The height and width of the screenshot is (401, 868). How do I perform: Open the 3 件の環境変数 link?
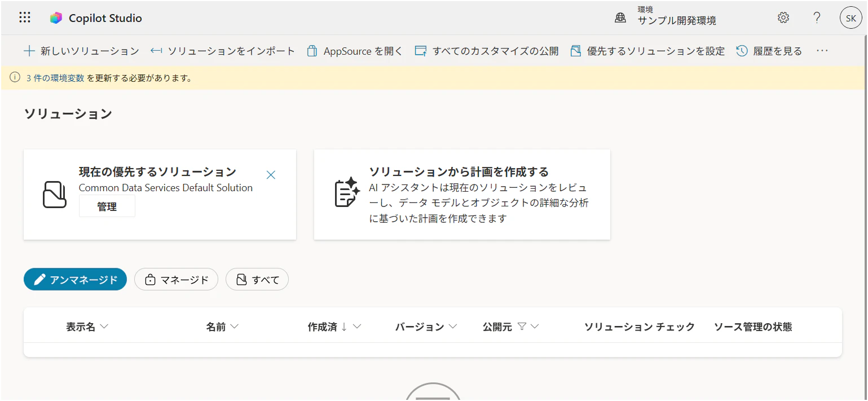coord(55,78)
